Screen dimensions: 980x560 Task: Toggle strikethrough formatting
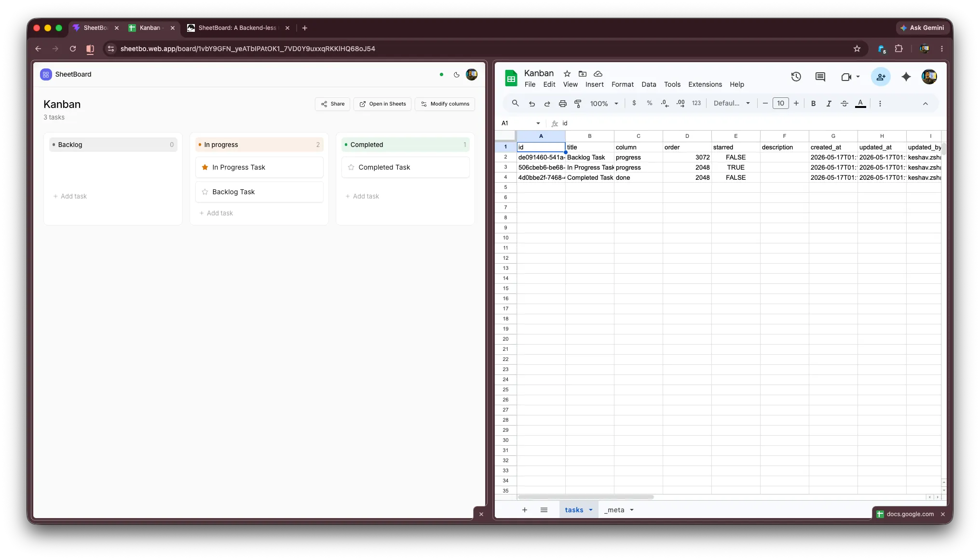coord(844,104)
